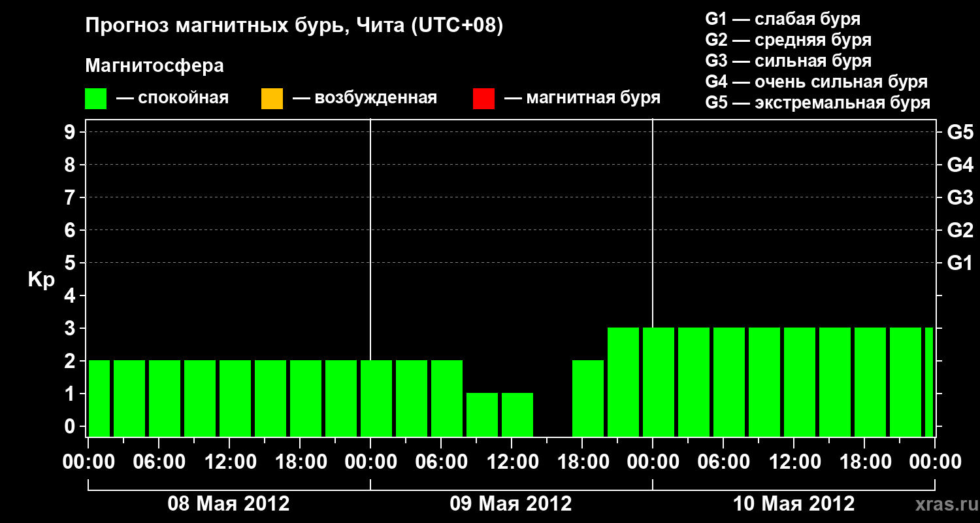Click the first Kp 3 bar on 09 Мая
Image resolution: width=980 pixels, height=523 pixels.
click(623, 382)
